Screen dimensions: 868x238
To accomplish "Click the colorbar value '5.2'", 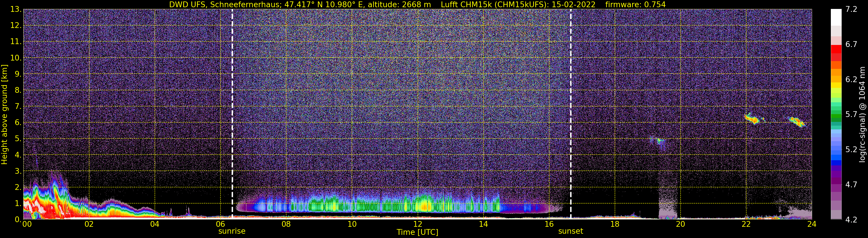I will 851,150.
